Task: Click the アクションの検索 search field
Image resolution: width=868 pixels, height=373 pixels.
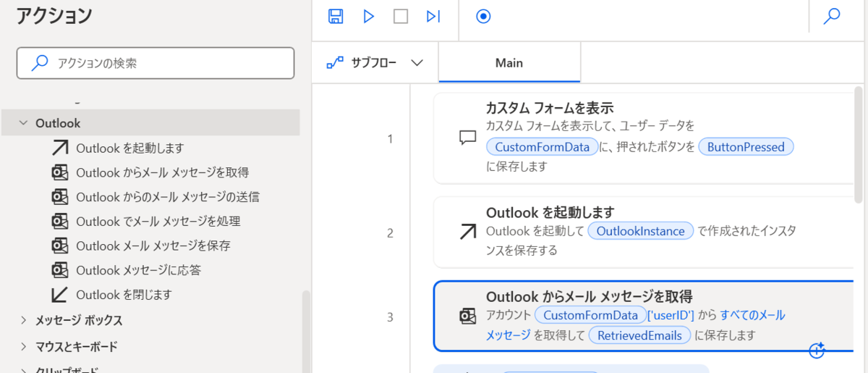Action: pos(156,63)
